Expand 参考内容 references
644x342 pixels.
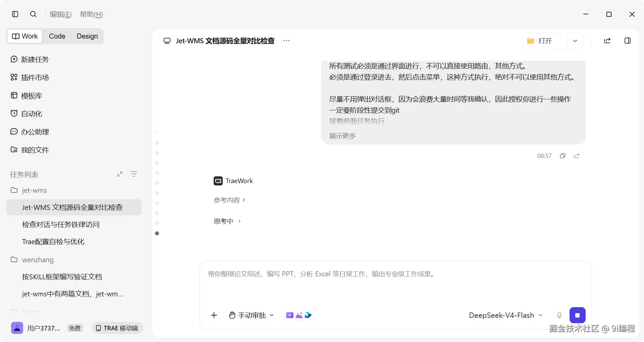(x=229, y=200)
